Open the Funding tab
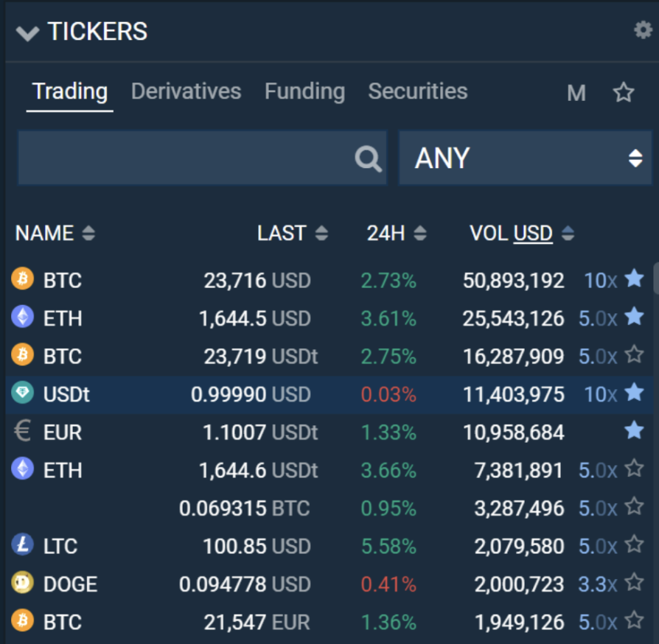 coord(304,91)
